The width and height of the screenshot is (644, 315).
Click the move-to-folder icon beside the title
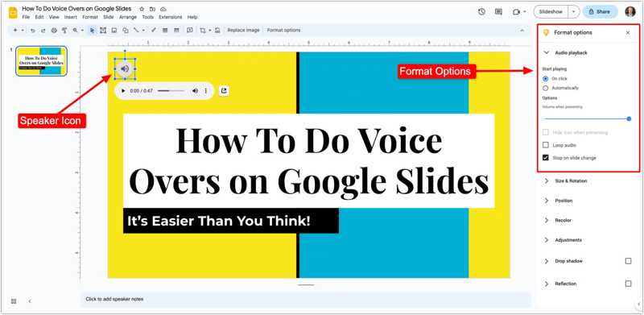coord(152,9)
